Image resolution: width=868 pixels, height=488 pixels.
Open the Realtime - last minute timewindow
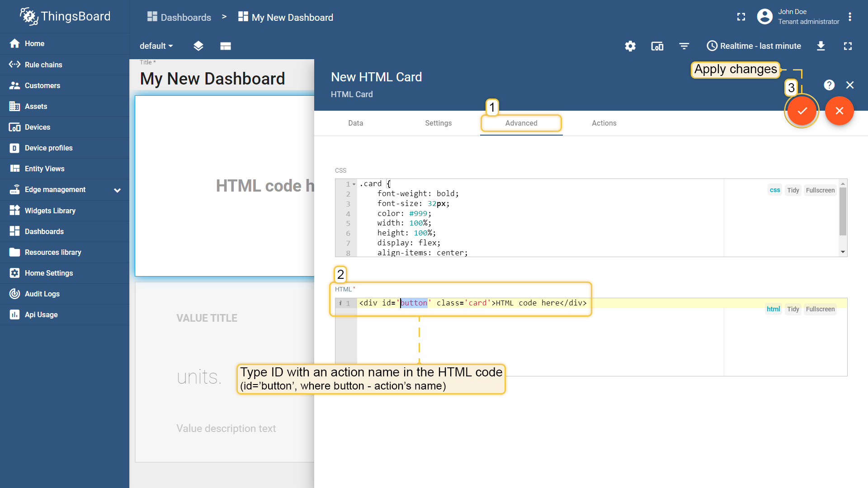click(754, 46)
